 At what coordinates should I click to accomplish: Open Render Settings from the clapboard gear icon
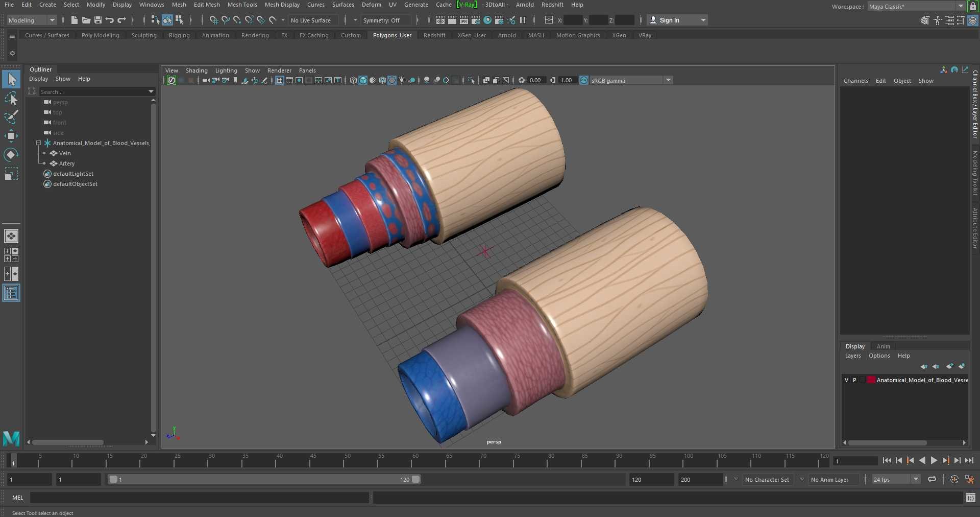click(476, 20)
